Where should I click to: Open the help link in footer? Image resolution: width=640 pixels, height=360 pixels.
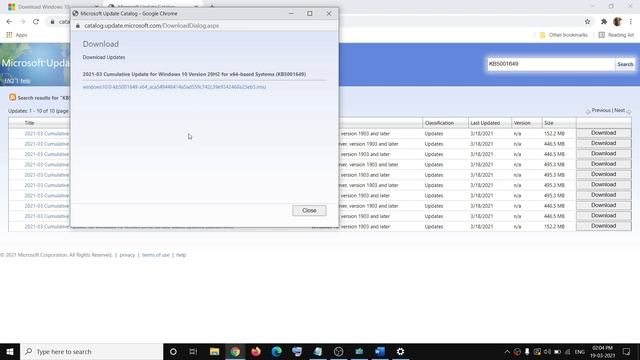[x=181, y=255]
